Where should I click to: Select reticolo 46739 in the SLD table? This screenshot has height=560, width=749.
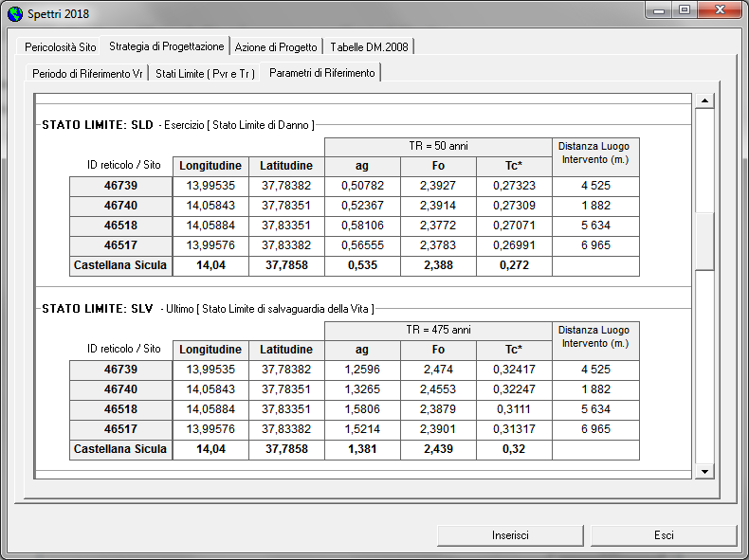coord(120,186)
